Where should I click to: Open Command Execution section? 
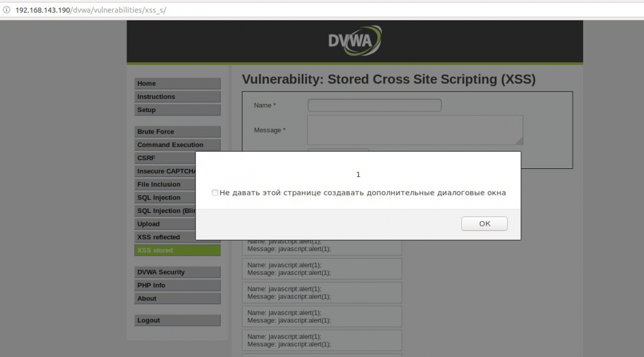coord(178,145)
